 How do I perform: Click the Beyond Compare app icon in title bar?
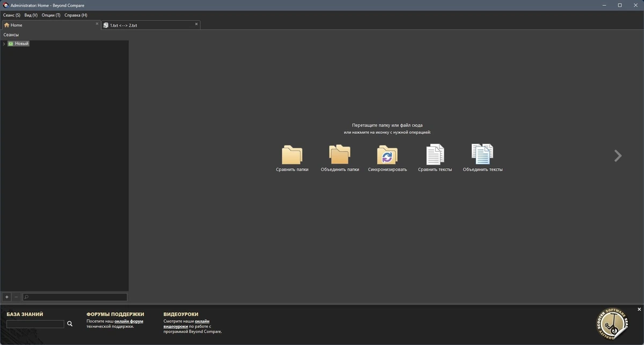coord(5,5)
